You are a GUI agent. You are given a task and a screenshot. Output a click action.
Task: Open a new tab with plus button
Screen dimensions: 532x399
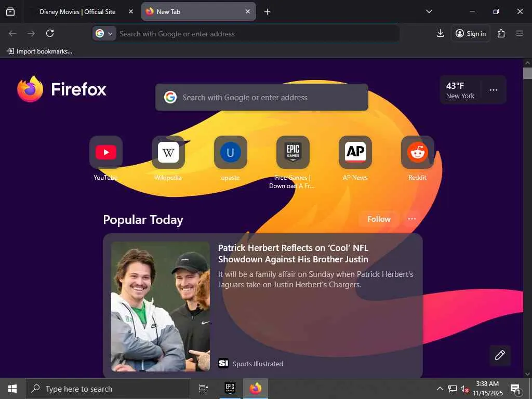click(x=268, y=12)
